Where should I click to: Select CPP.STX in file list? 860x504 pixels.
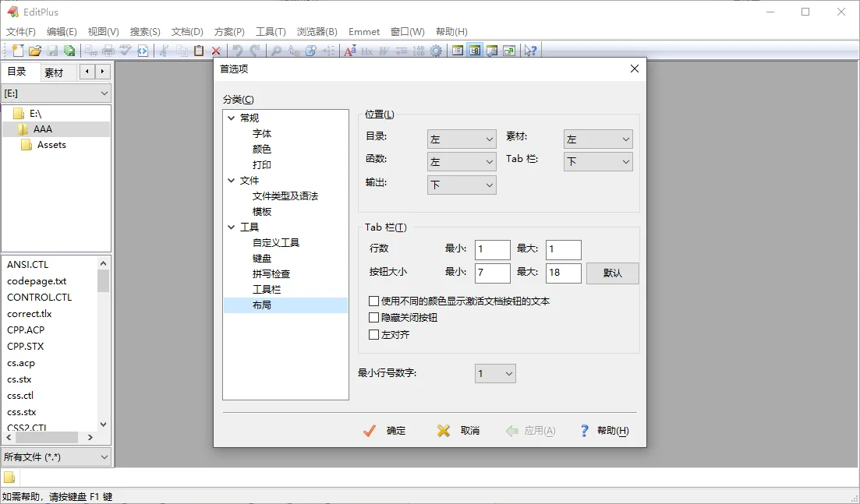pos(25,346)
